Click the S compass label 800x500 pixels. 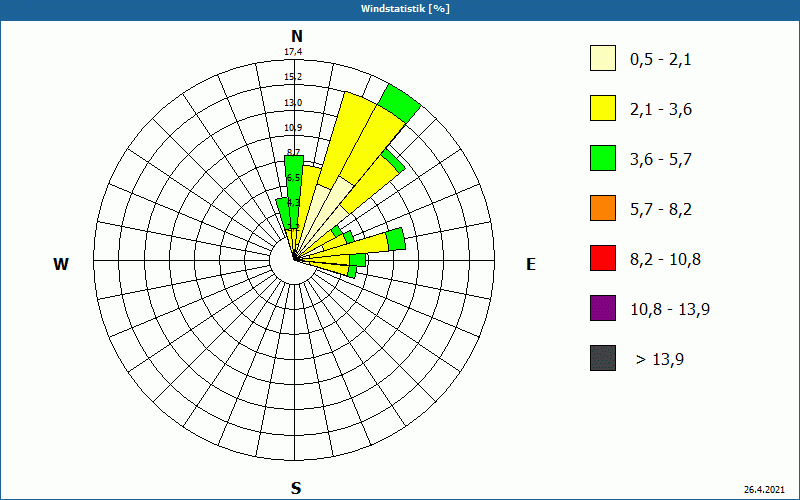(296, 488)
